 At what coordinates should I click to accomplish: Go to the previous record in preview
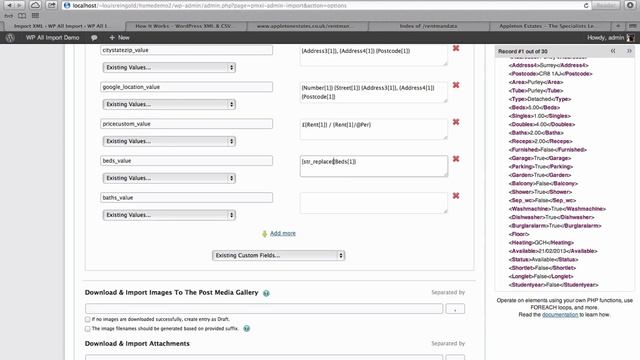(613, 51)
